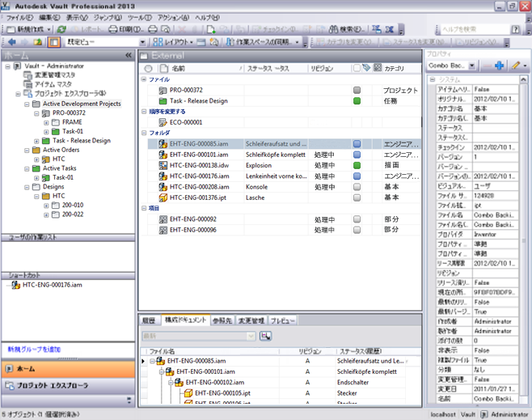Open the ツール(T) menu
The image size is (532, 420).
tap(139, 17)
